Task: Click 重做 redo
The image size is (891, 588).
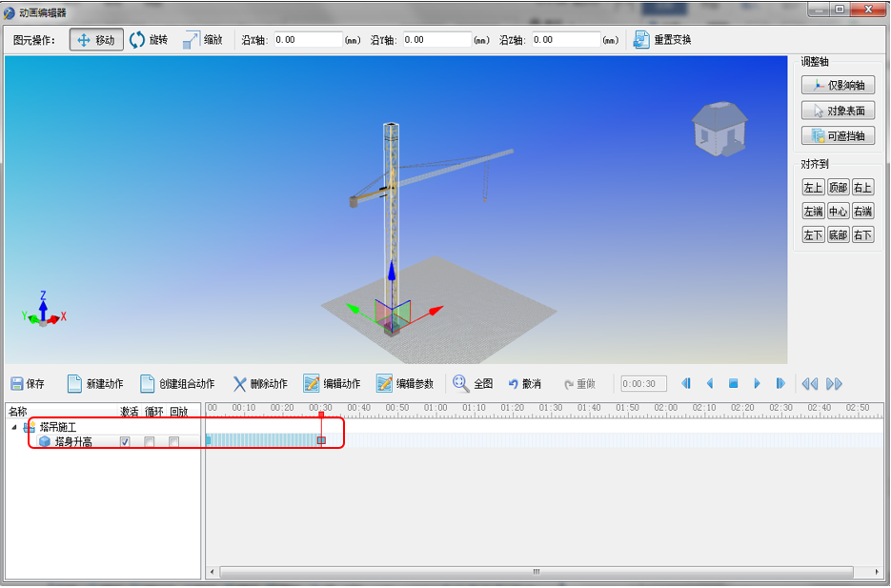Action: point(579,384)
